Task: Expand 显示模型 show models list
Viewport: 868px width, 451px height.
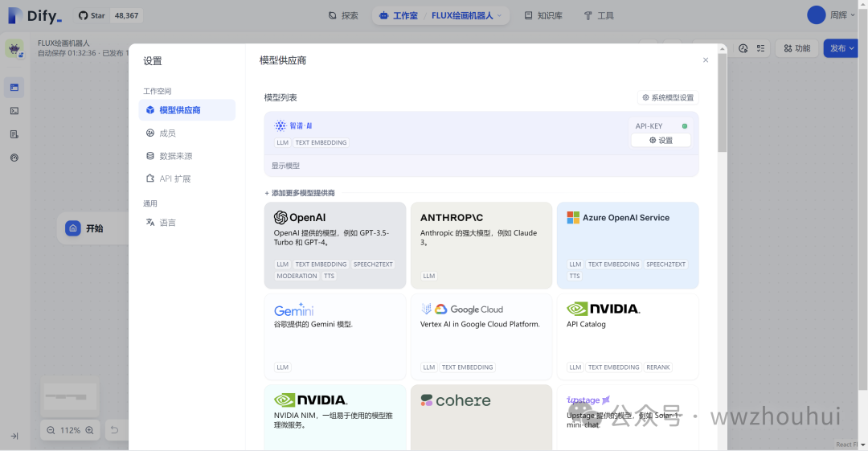Action: pos(285,166)
